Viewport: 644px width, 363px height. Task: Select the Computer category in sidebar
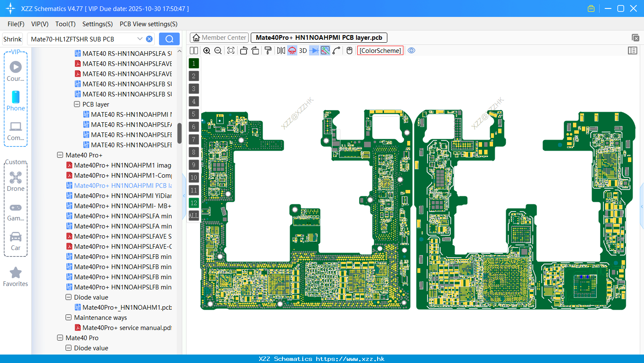(16, 131)
